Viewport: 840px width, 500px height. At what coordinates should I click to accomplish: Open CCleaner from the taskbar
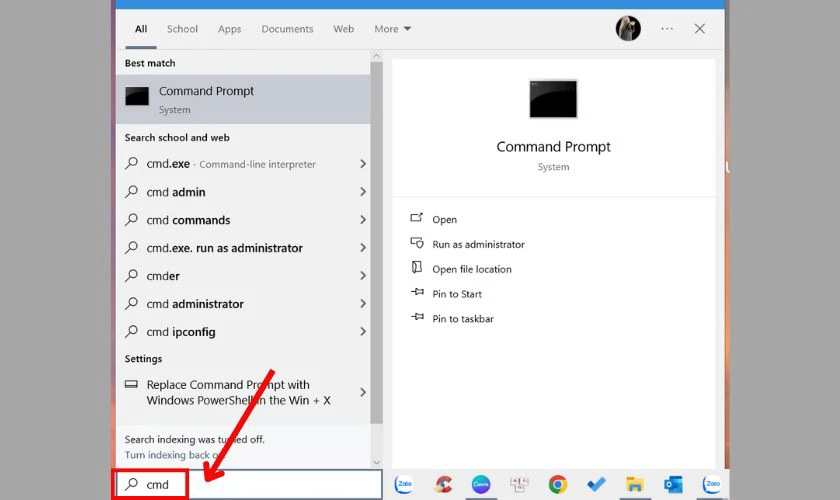(x=443, y=484)
